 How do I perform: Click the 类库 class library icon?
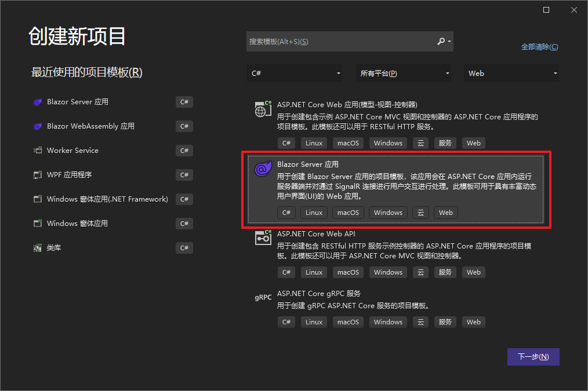click(38, 247)
